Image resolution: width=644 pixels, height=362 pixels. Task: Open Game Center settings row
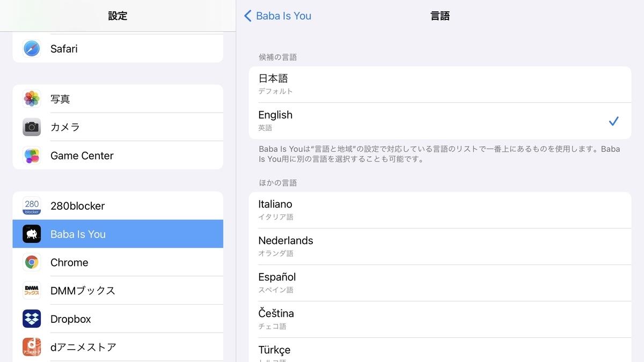[x=118, y=156]
